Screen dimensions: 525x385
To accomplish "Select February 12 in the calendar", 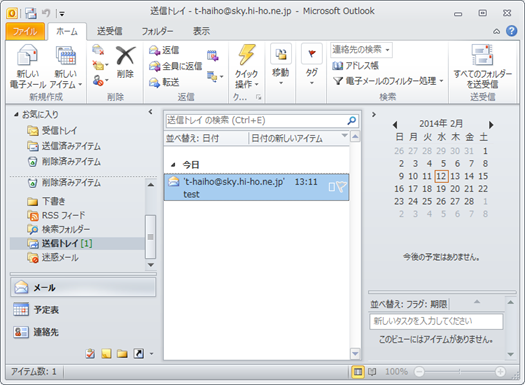I will pyautogui.click(x=441, y=176).
